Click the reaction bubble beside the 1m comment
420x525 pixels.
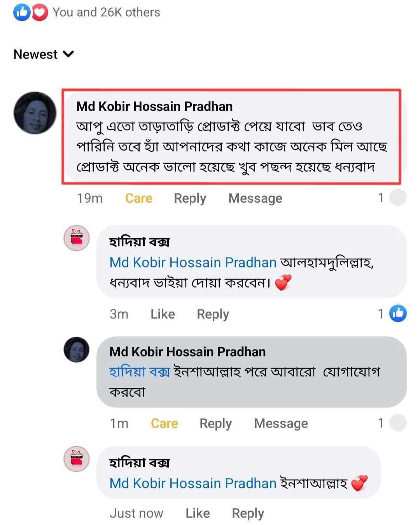pyautogui.click(x=398, y=423)
